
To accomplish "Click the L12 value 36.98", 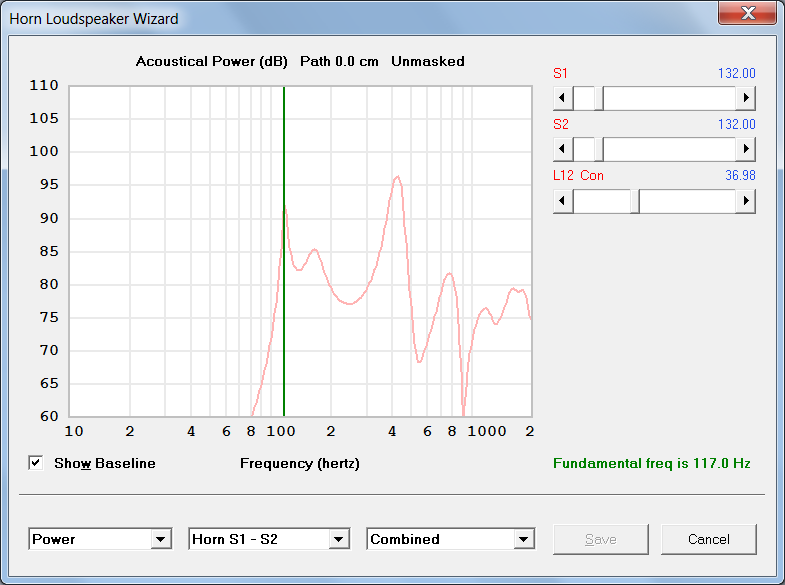I will tap(740, 176).
